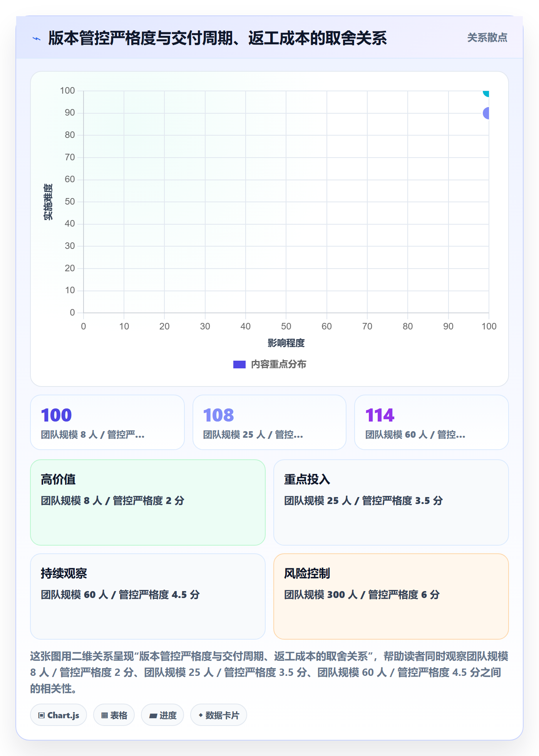Click the y-axis tick label 70
539x756 pixels.
click(70, 157)
